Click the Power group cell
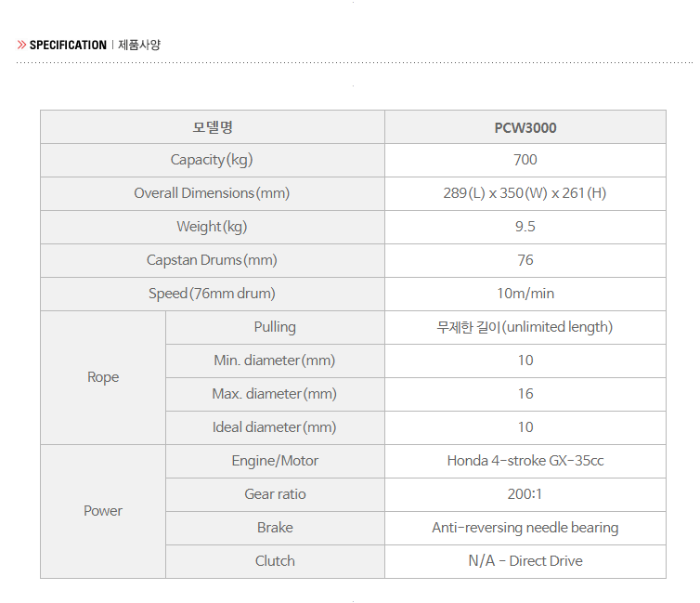The height and width of the screenshot is (603, 700). tap(103, 511)
